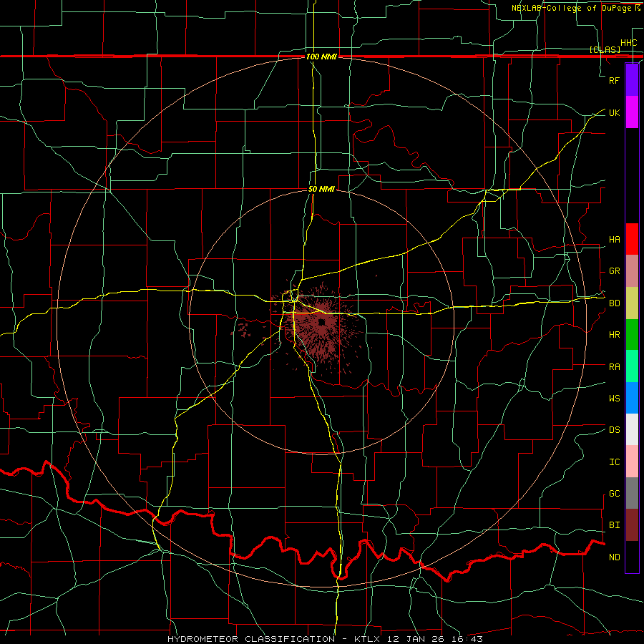Click the IC legend label
Screen dimensions: 644x644
(614, 462)
